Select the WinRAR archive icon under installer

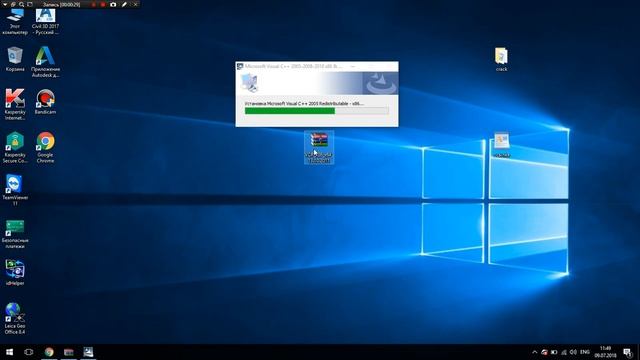tap(319, 148)
